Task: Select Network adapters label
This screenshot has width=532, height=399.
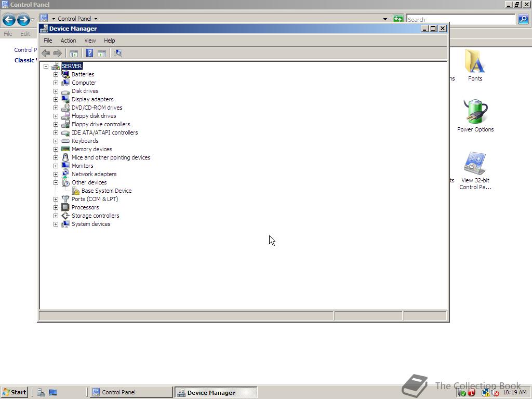Action: click(x=94, y=174)
